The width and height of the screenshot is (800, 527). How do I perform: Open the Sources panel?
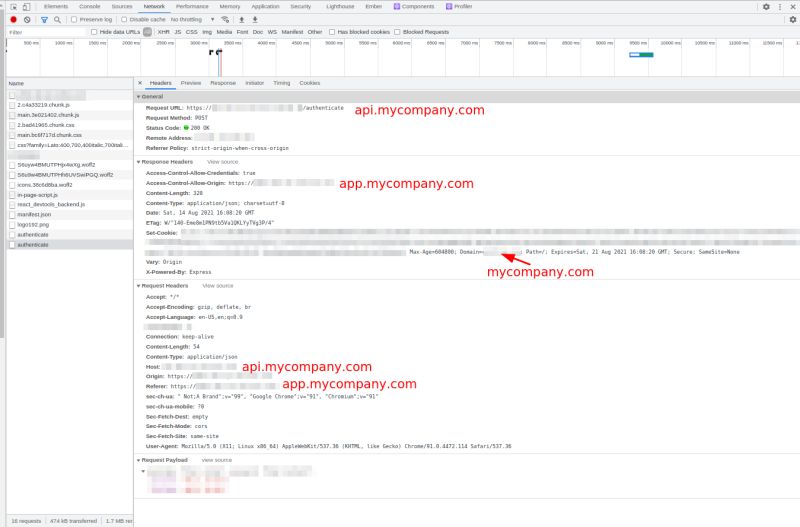(x=122, y=7)
